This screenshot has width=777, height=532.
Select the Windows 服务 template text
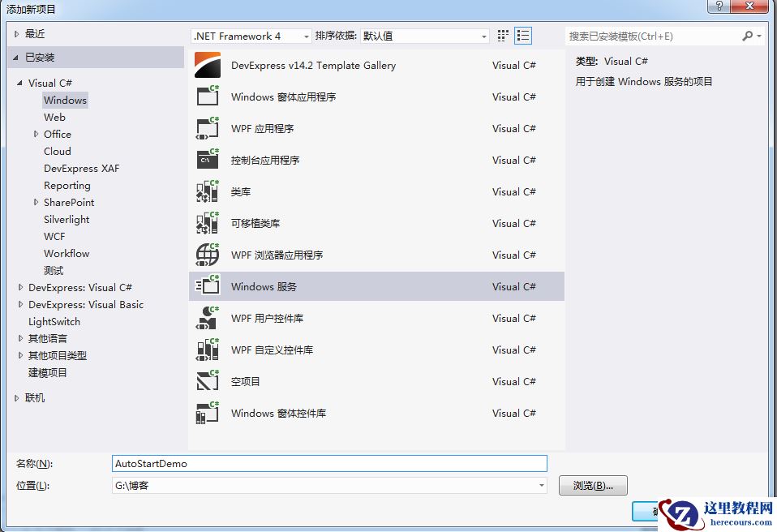pyautogui.click(x=264, y=286)
